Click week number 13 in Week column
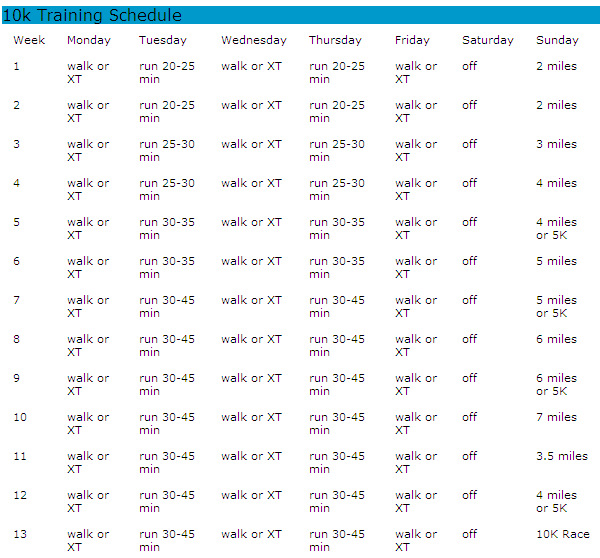 [x=20, y=535]
